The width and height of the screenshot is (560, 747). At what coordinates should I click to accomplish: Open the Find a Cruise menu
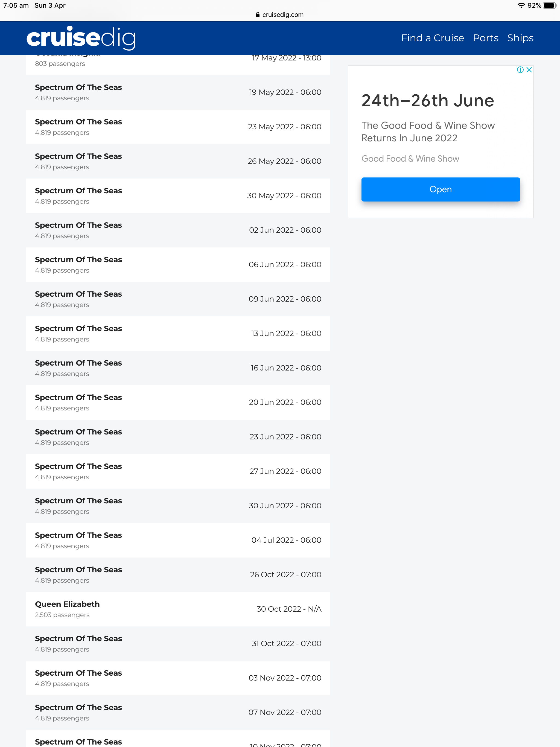pyautogui.click(x=432, y=38)
